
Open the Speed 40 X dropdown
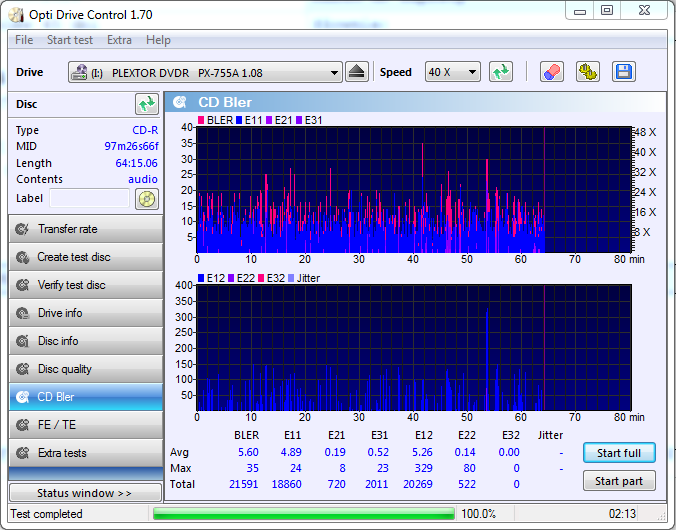[x=452, y=72]
